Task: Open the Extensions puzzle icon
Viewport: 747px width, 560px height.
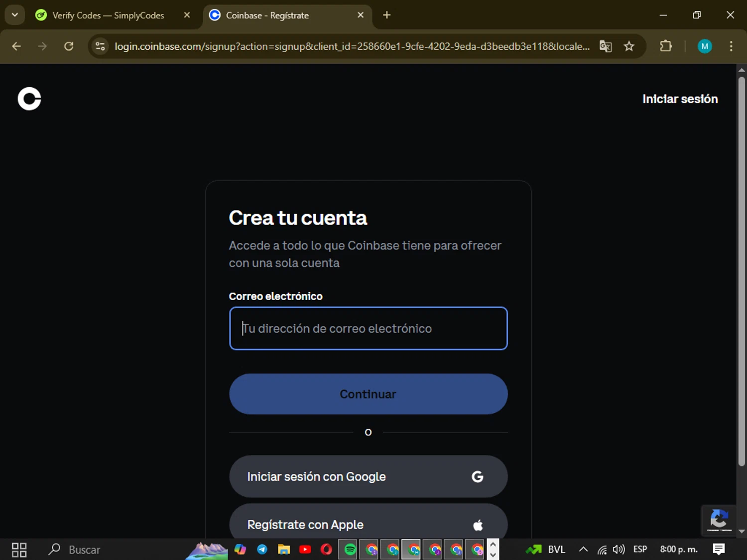Action: pos(666,46)
